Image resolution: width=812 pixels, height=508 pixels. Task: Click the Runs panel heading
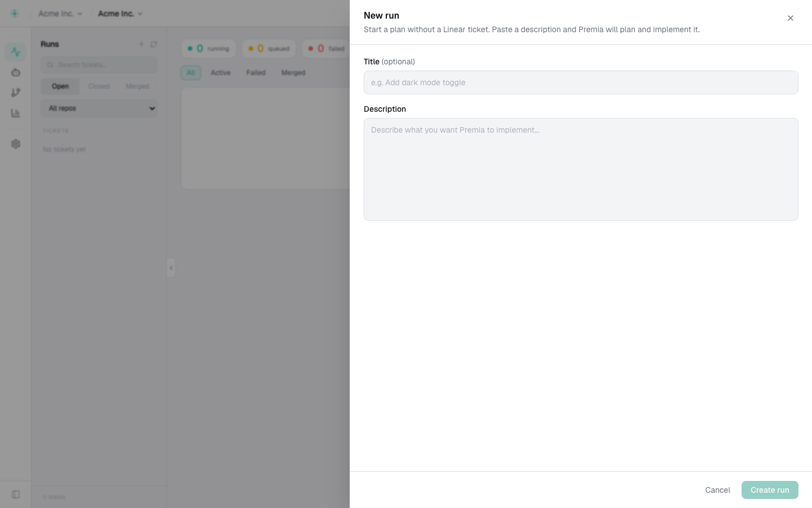click(50, 44)
